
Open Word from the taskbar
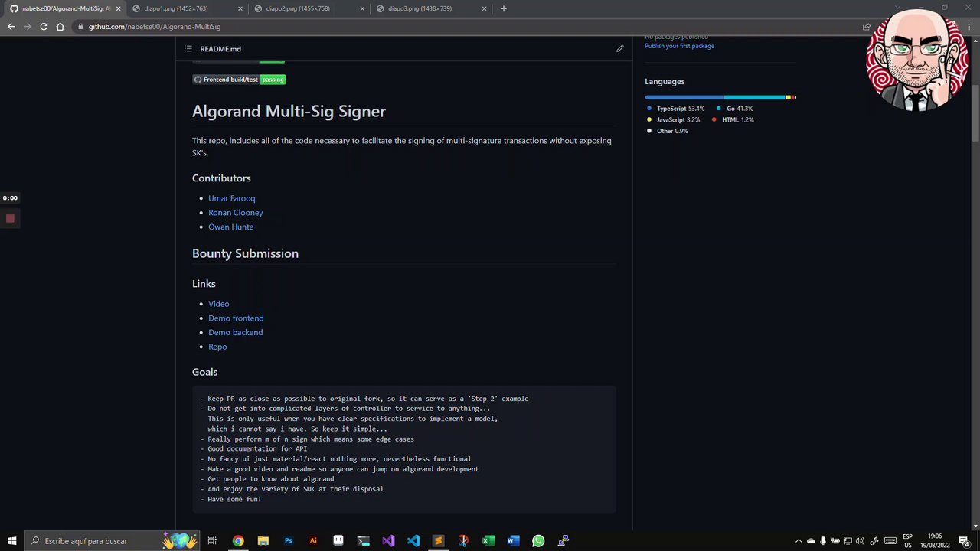pos(513,541)
